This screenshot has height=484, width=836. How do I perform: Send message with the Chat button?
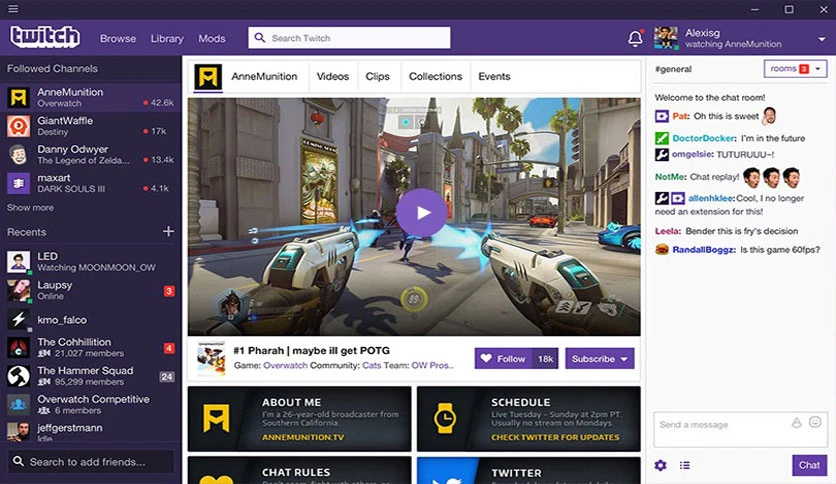click(809, 465)
